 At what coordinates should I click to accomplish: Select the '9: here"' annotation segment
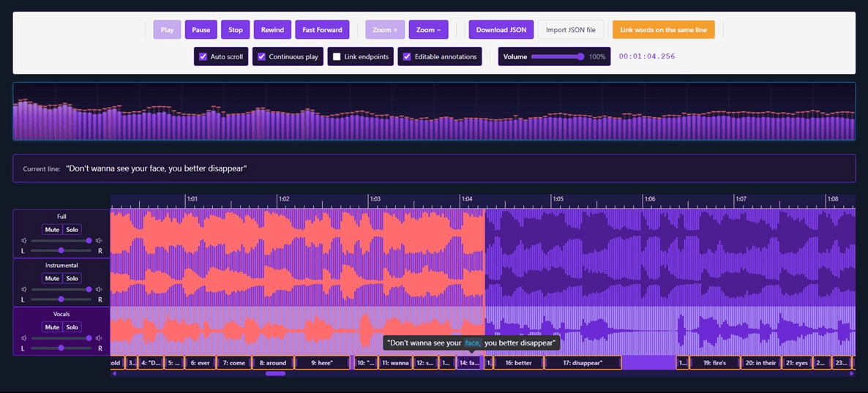tap(322, 363)
